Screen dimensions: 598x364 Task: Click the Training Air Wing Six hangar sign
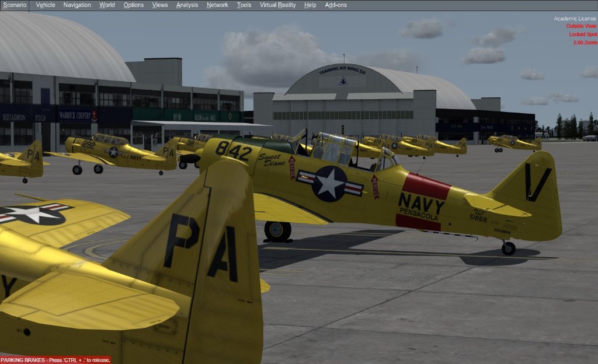[x=342, y=71]
